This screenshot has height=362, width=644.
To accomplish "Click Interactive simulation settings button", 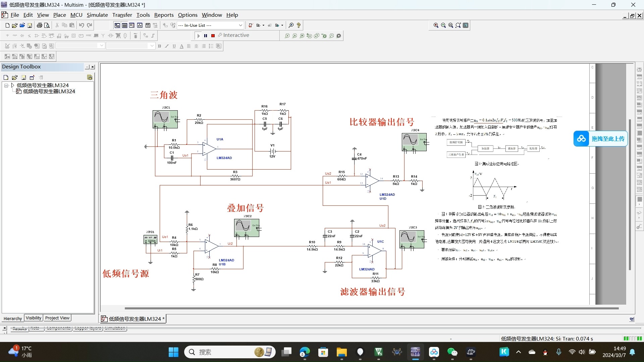I will 233,35.
